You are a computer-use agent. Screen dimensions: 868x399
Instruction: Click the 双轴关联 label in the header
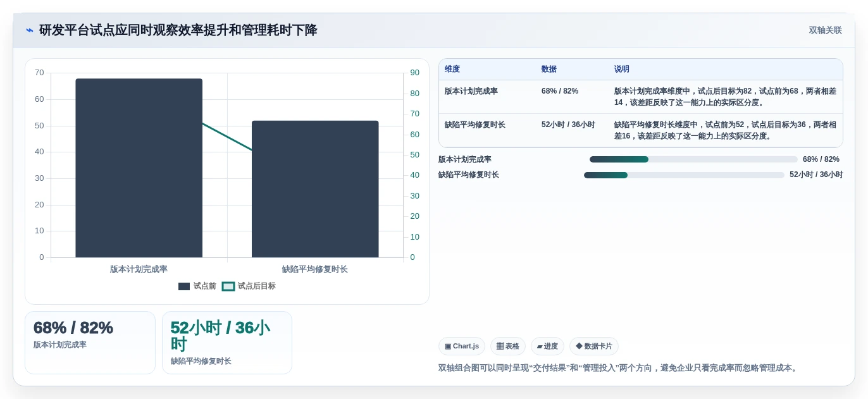click(x=825, y=30)
